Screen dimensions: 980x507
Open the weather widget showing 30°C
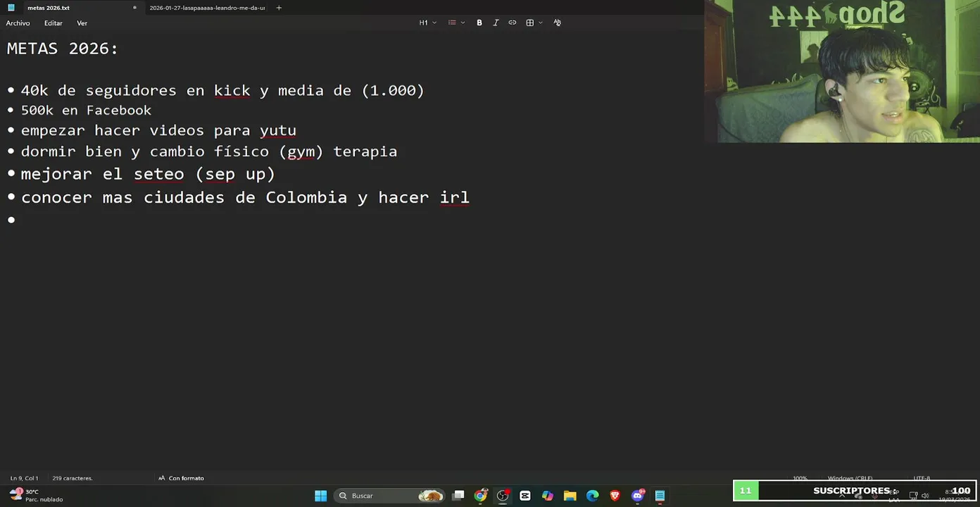(x=37, y=496)
